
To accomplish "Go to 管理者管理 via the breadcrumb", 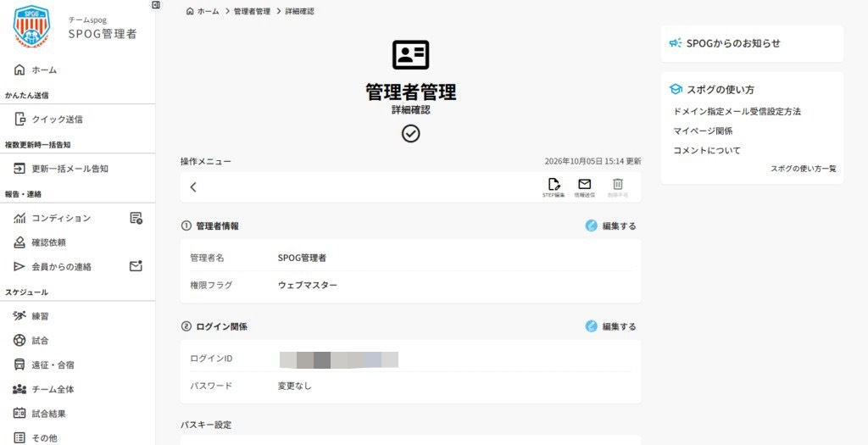I will (x=252, y=11).
